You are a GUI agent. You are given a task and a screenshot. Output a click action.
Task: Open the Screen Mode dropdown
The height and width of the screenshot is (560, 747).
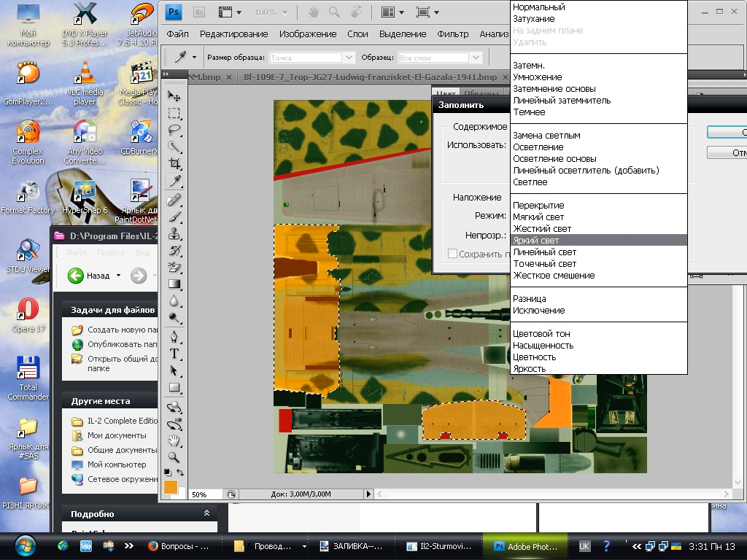click(428, 12)
